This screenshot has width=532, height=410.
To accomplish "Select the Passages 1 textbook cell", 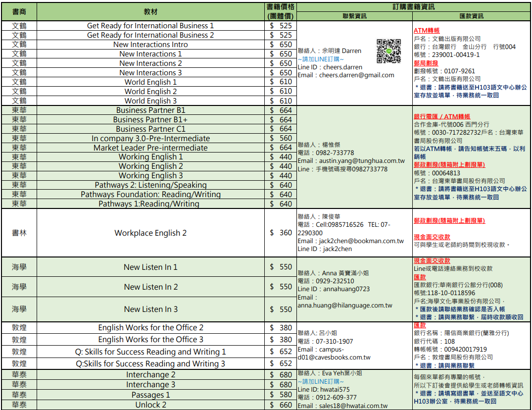I will 150,395.
